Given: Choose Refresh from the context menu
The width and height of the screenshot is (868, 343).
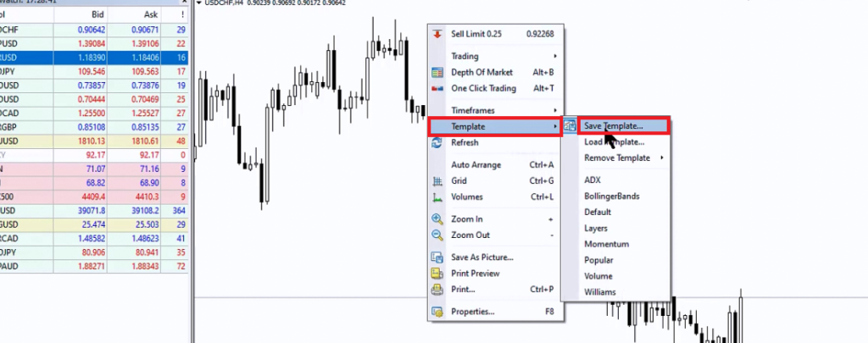Looking at the screenshot, I should point(495,142).
